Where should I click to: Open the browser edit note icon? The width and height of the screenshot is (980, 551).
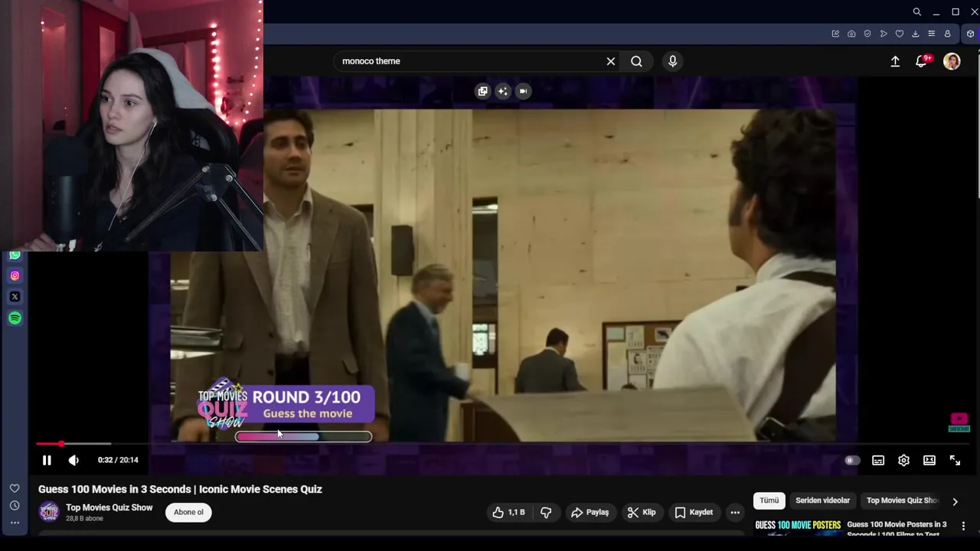pyautogui.click(x=835, y=34)
